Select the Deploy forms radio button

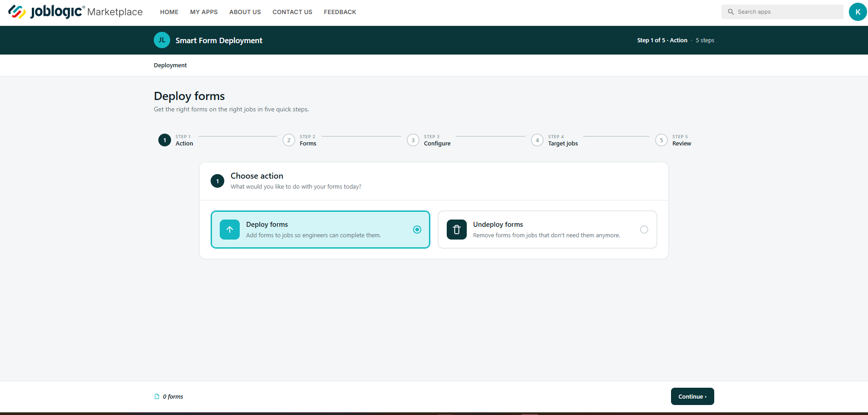pyautogui.click(x=417, y=230)
